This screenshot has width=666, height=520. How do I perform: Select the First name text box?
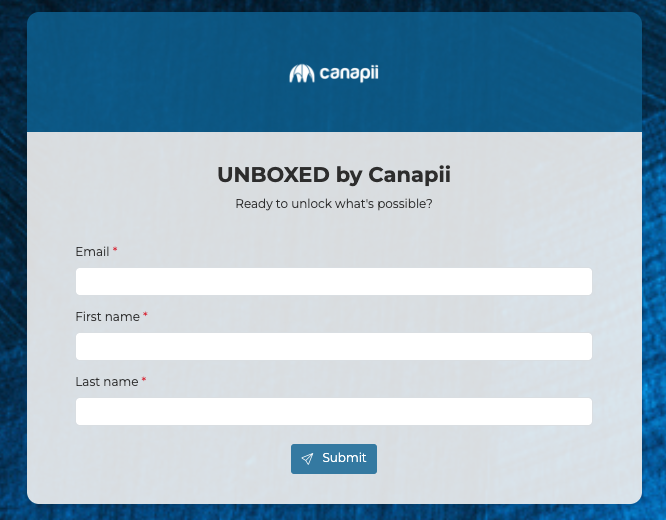click(333, 346)
